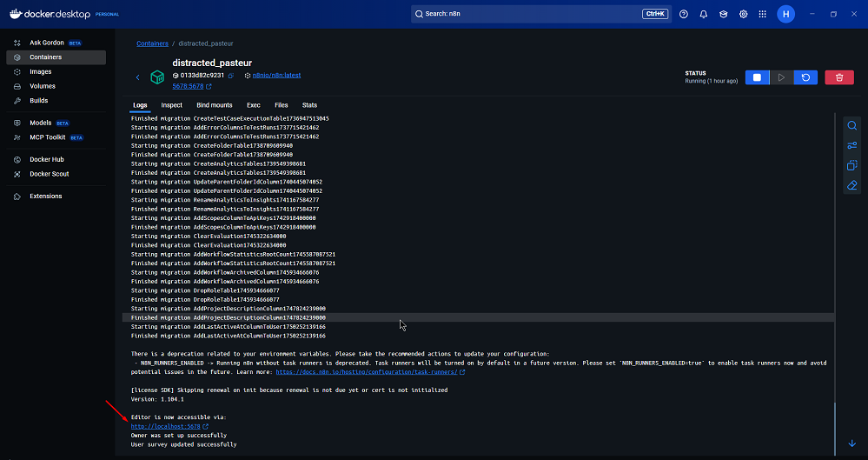Click the help question mark icon
Viewport: 868px width, 460px height.
coord(684,14)
